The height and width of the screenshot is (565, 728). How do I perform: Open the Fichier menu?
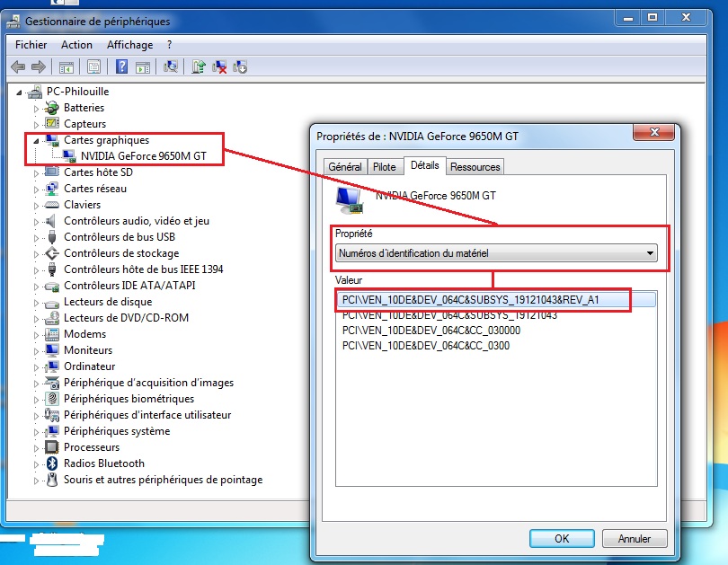[x=31, y=45]
